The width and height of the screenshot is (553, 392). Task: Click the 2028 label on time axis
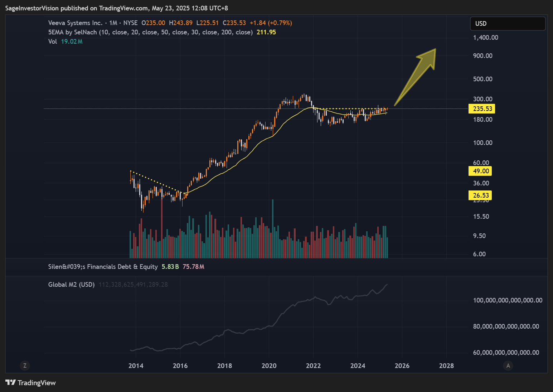click(x=447, y=366)
